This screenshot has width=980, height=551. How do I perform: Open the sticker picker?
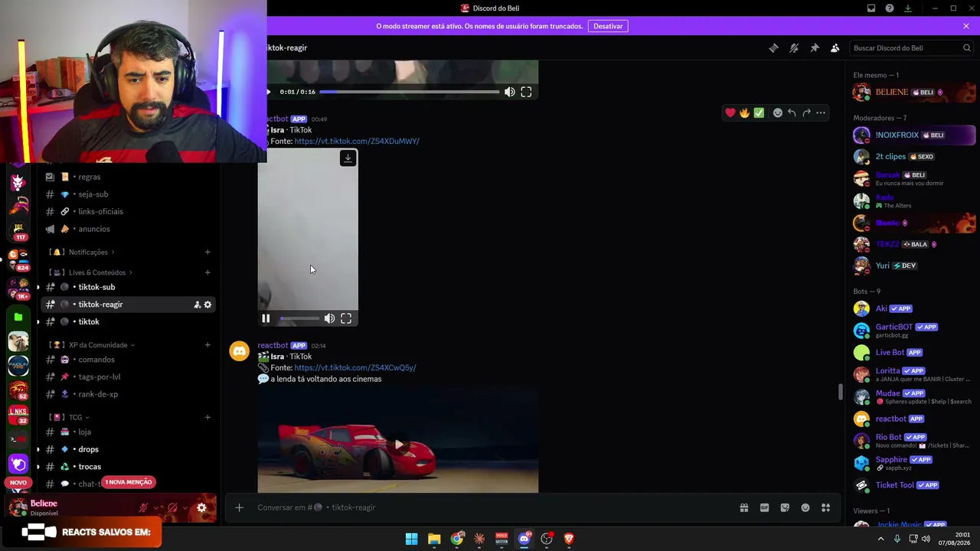pyautogui.click(x=785, y=507)
